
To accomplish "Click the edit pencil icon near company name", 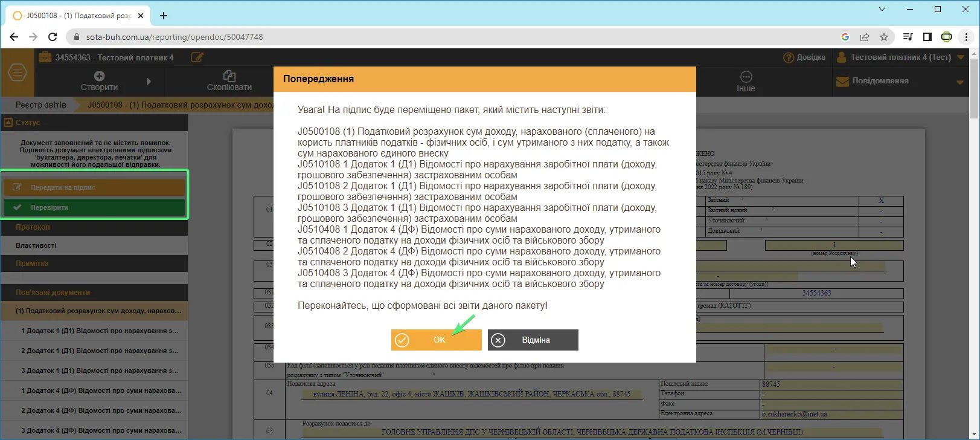I will (x=197, y=57).
